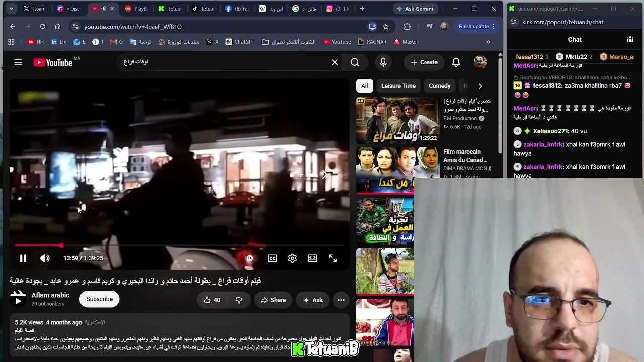Open the F.M Production channel link
Viewport: 644px width, 362px height.
(460, 119)
